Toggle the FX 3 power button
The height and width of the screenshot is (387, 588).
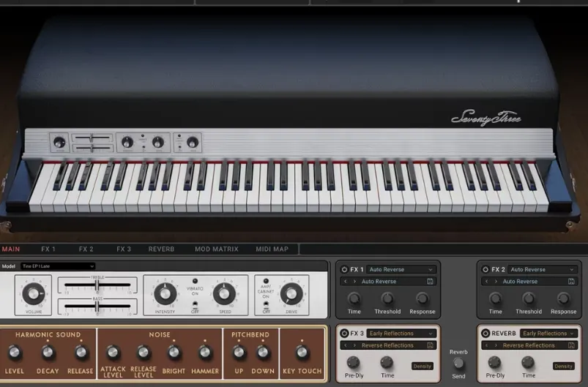click(x=344, y=334)
